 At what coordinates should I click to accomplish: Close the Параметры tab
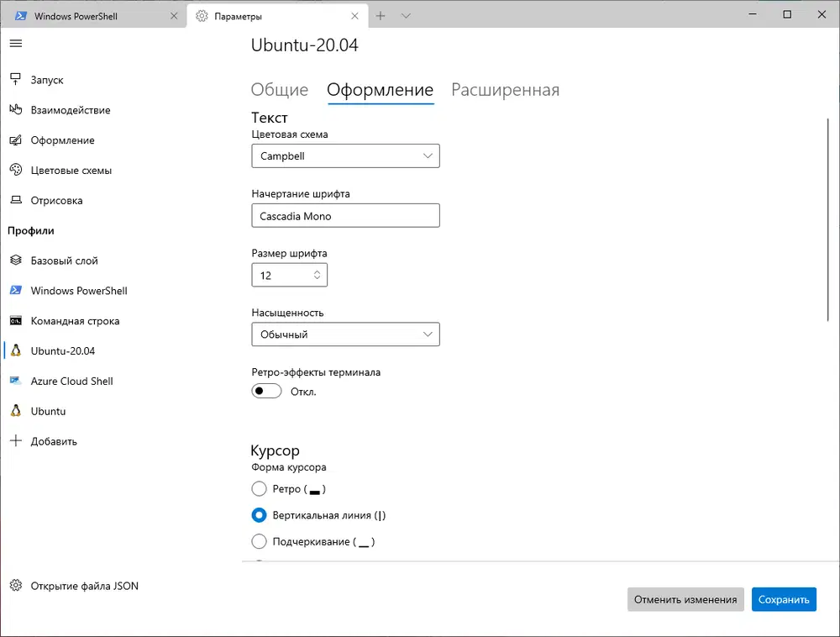(x=354, y=16)
